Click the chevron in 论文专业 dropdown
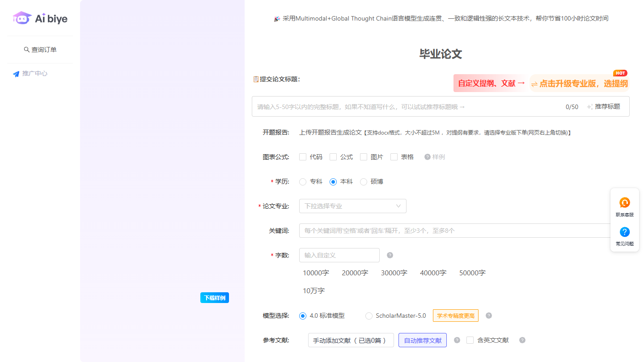Image resolution: width=644 pixels, height=362 pixels. [398, 206]
